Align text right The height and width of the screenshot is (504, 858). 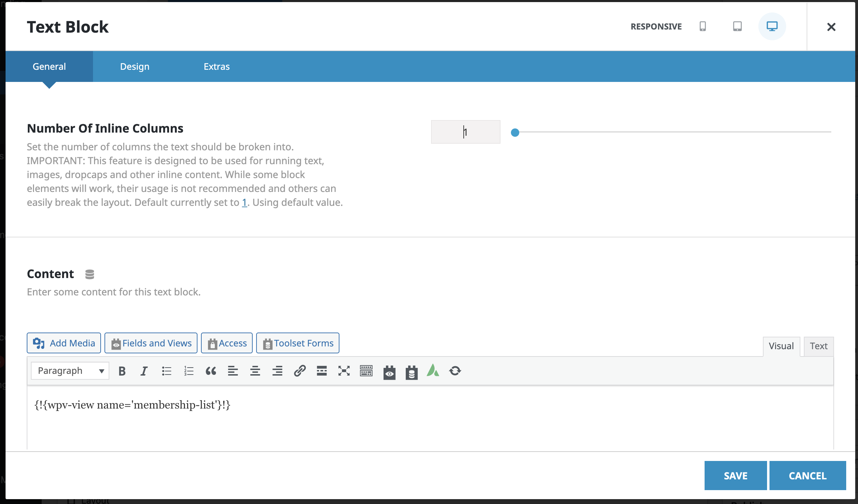[x=277, y=371]
